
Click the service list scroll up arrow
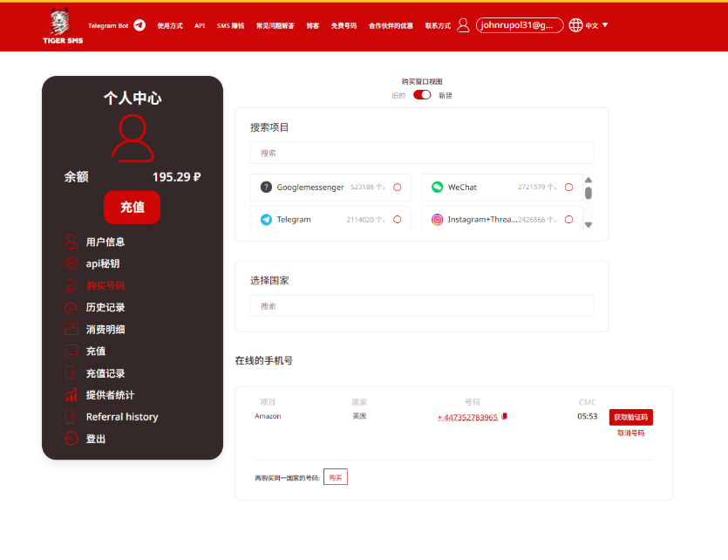click(589, 181)
